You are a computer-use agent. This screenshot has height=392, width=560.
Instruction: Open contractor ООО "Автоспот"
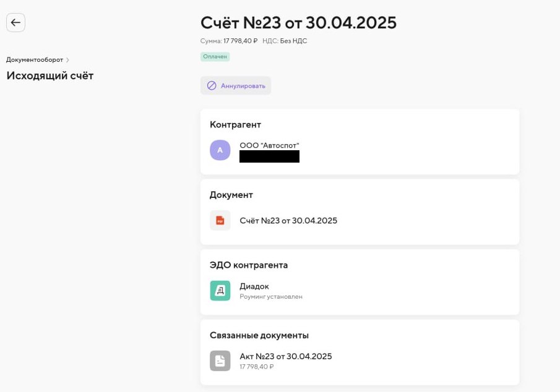coord(269,145)
